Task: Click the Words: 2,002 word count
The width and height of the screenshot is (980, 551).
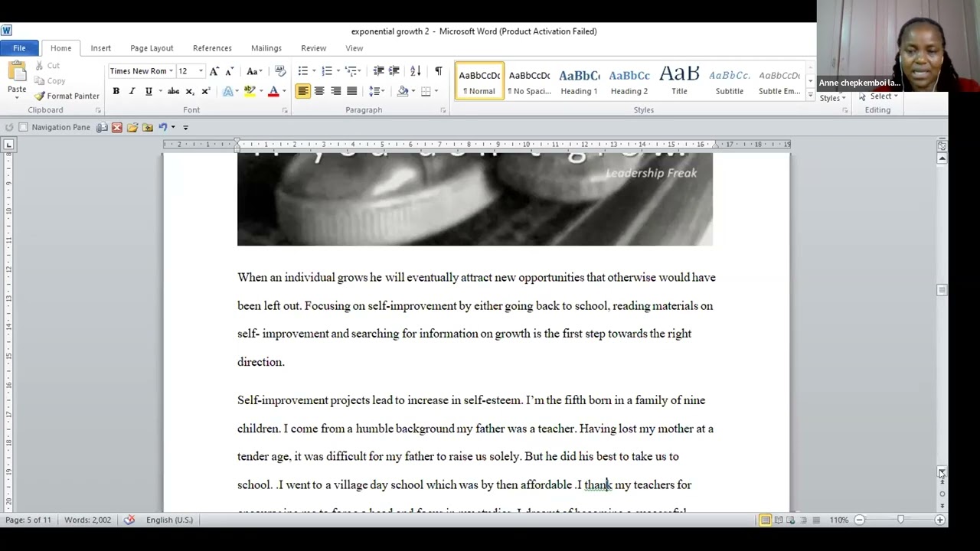Action: coord(87,520)
